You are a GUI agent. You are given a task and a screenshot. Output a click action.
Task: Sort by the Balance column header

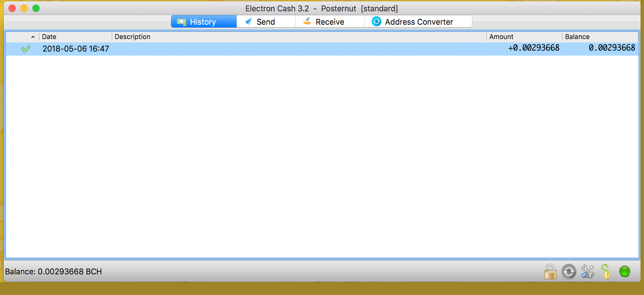tap(600, 37)
